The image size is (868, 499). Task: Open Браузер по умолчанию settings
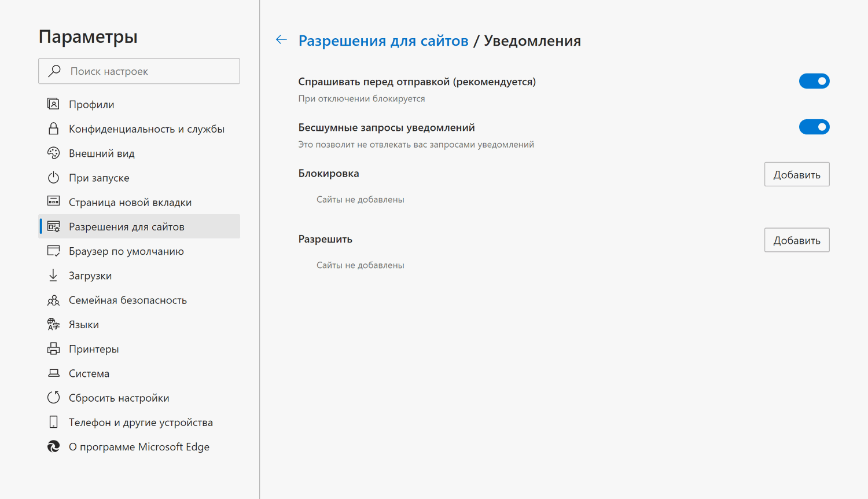click(126, 251)
